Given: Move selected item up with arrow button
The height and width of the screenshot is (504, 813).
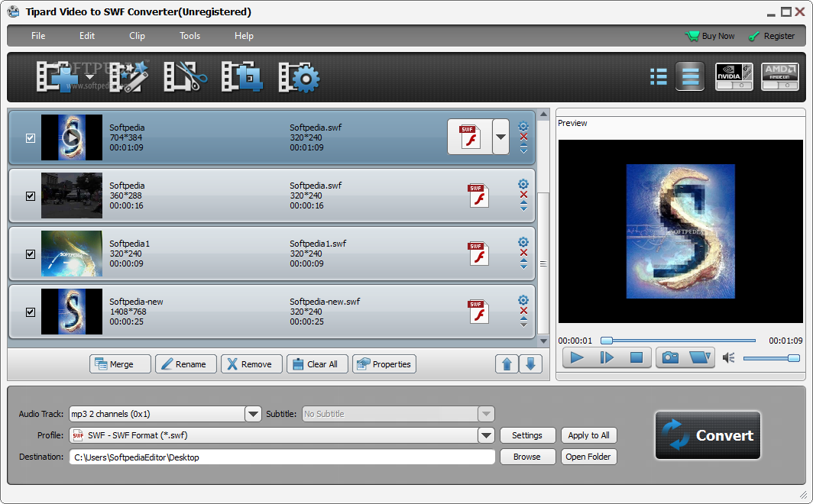Looking at the screenshot, I should (x=507, y=364).
